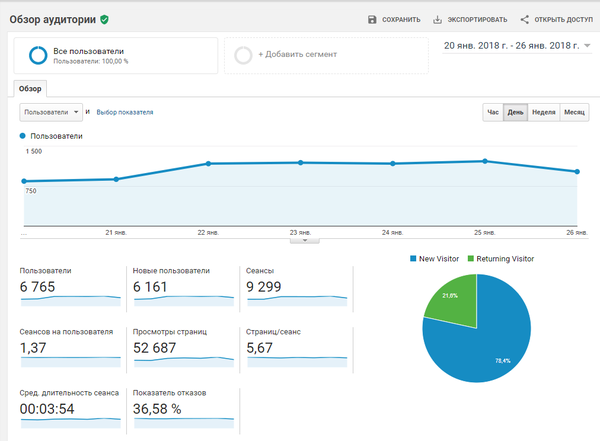This screenshot has width=600, height=441.
Task: Expand the date range selector arrow
Action: (x=587, y=46)
